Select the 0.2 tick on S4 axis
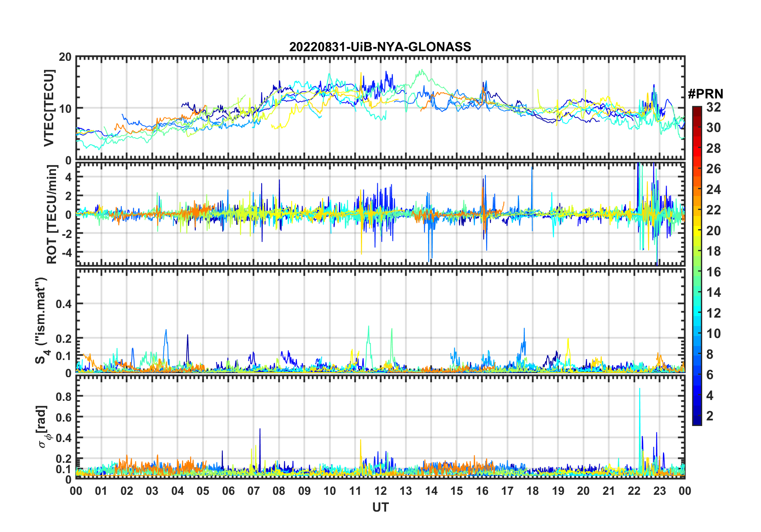 click(64, 338)
